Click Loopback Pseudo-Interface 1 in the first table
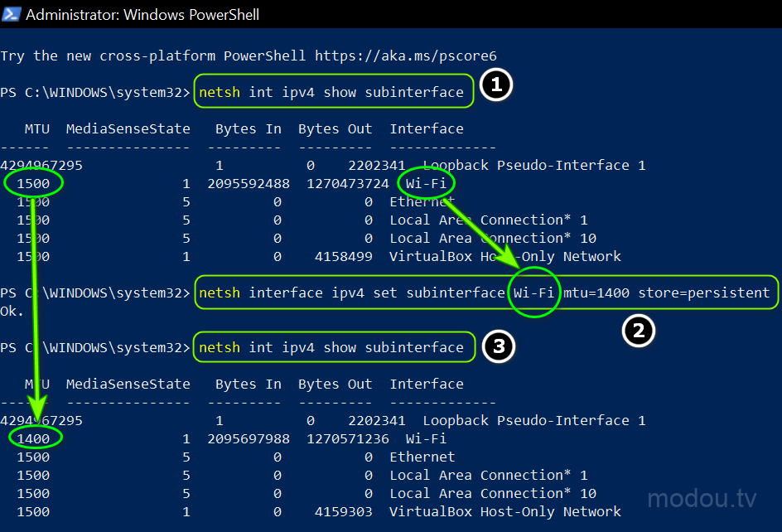 (533, 165)
